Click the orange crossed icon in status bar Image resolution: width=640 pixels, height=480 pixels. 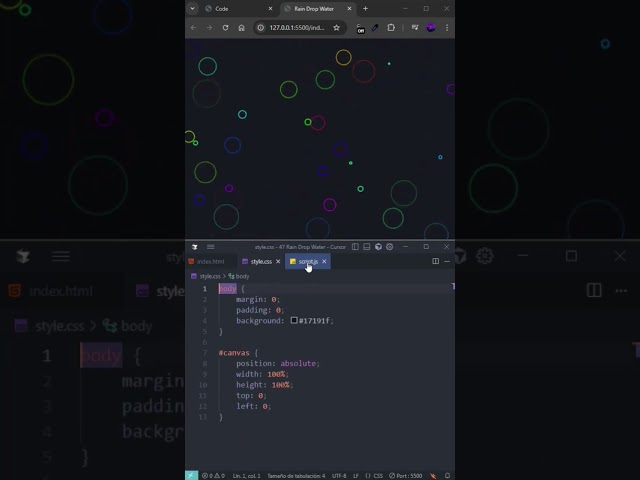tap(433, 476)
